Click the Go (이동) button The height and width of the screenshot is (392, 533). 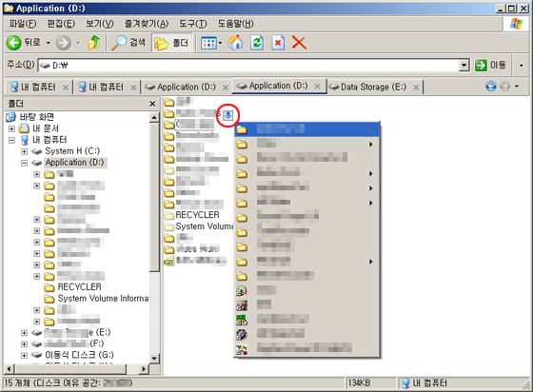click(491, 65)
